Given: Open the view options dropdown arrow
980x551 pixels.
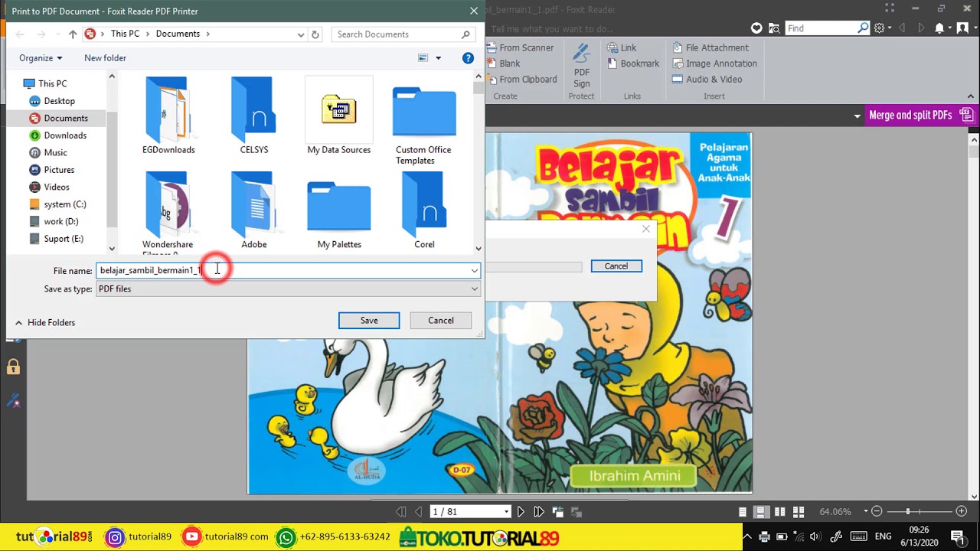Looking at the screenshot, I should pyautogui.click(x=439, y=58).
